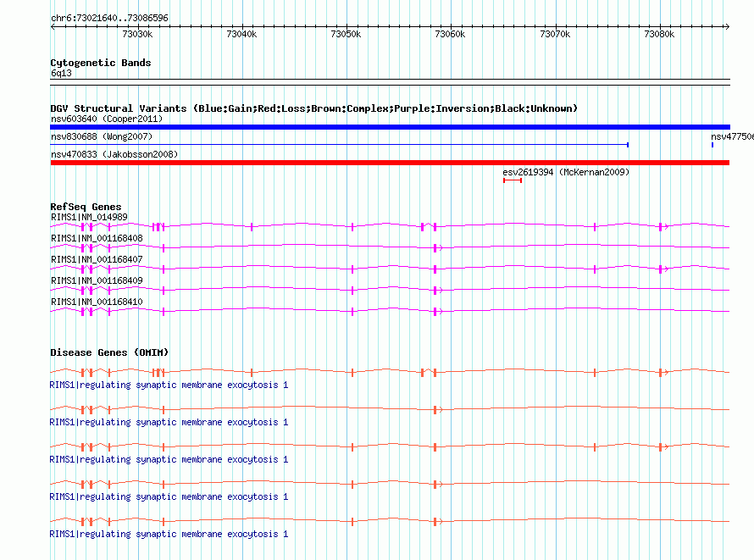Click the fourth orange OMIM gene glyph
Screen dimensions: 754x560
[x=390, y=484]
